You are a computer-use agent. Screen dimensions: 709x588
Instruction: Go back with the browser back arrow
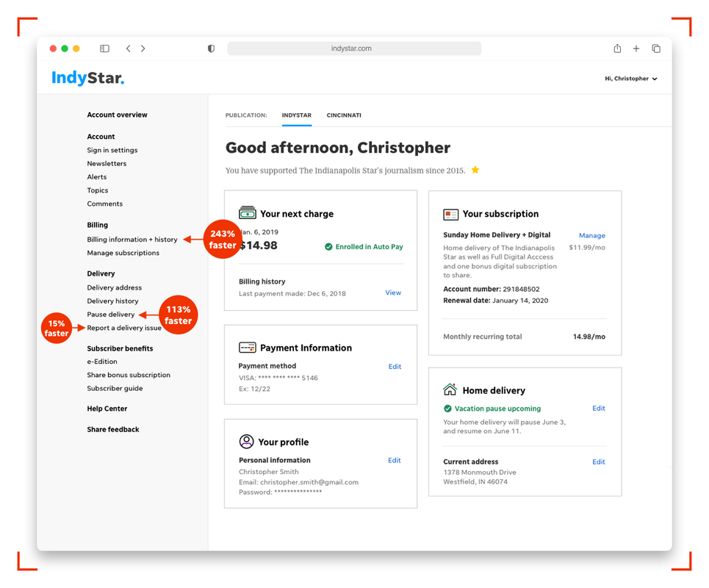[128, 49]
